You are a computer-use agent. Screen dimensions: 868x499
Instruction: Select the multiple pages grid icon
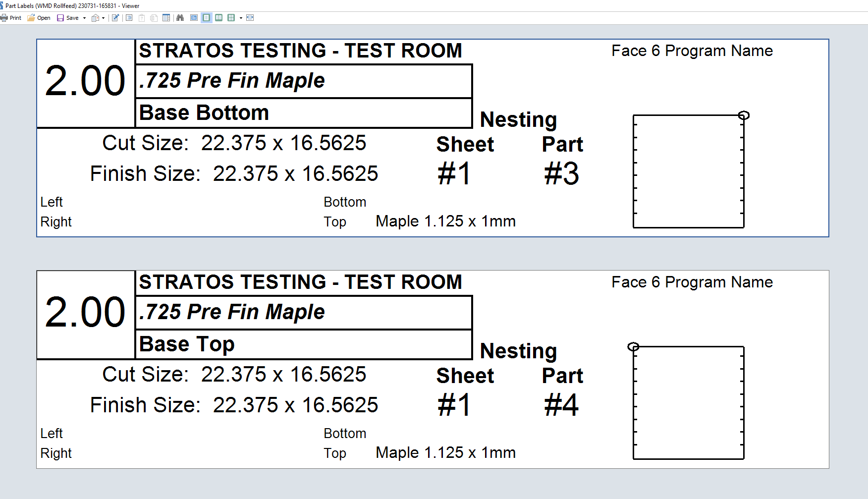pos(231,18)
